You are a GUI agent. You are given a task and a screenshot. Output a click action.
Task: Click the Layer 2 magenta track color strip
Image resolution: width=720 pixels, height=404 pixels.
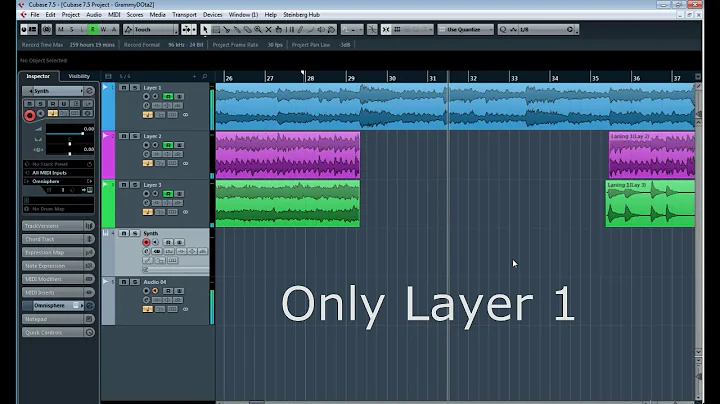click(x=108, y=155)
